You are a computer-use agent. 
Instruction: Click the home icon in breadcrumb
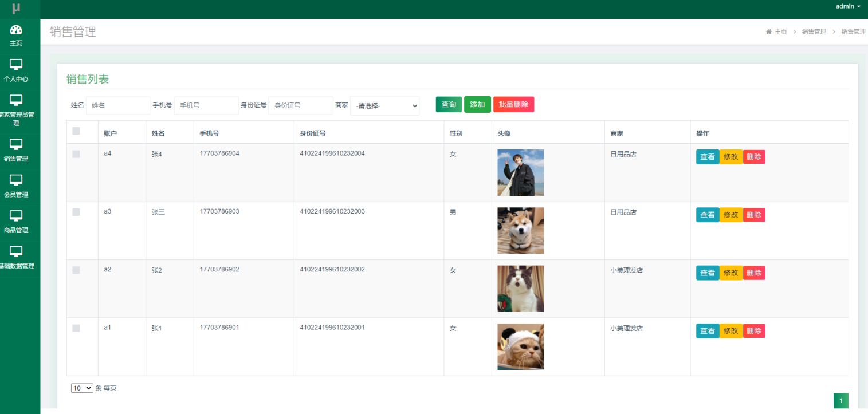tap(769, 32)
